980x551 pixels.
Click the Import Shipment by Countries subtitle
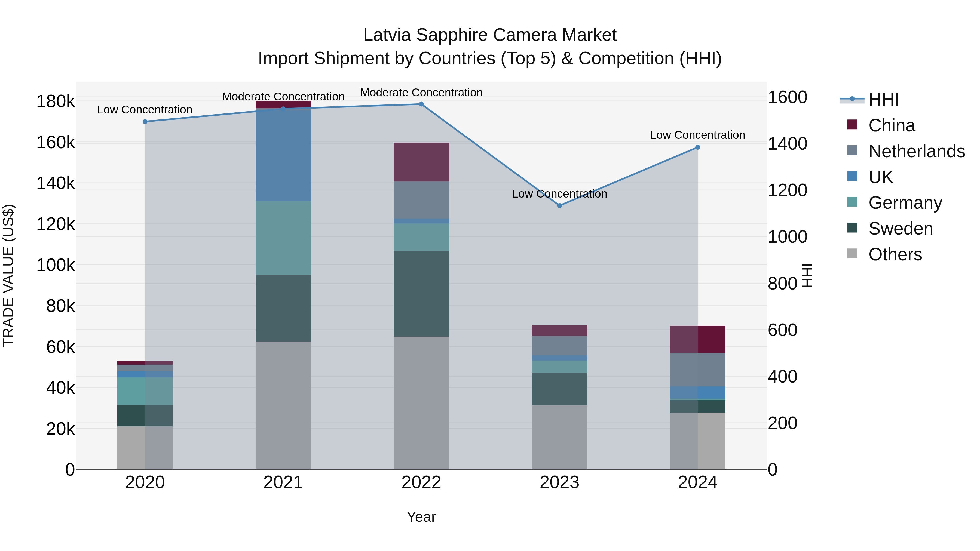490,59
